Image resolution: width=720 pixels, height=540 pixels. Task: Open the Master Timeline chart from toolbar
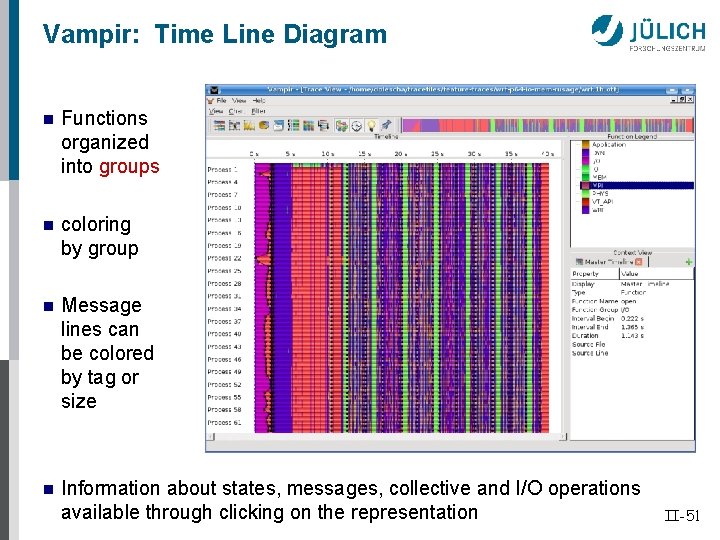219,125
